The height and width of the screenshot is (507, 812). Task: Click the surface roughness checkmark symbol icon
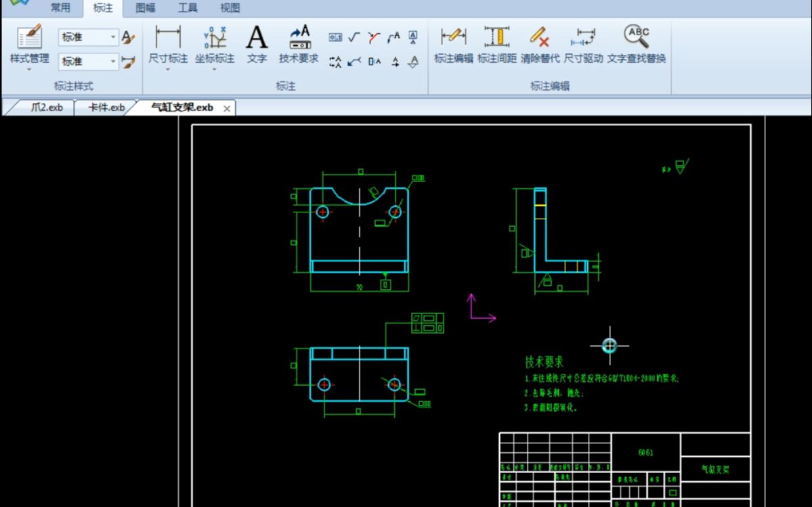(x=354, y=37)
